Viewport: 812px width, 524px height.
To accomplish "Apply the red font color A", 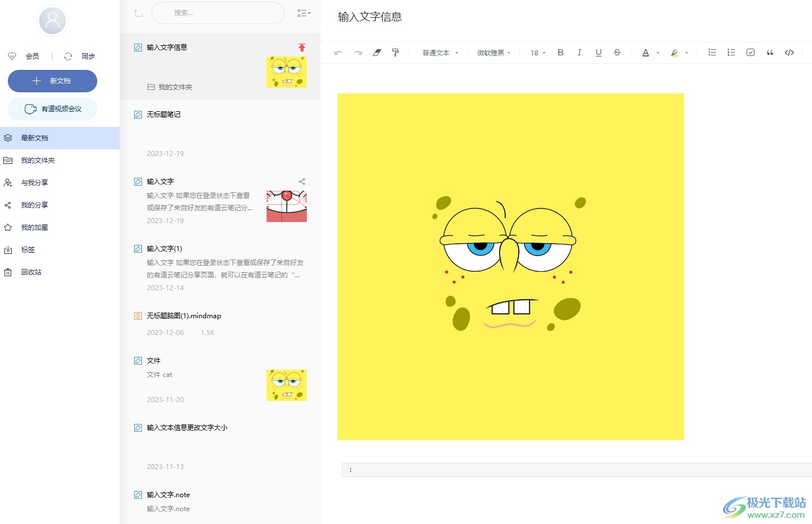I will coord(645,53).
